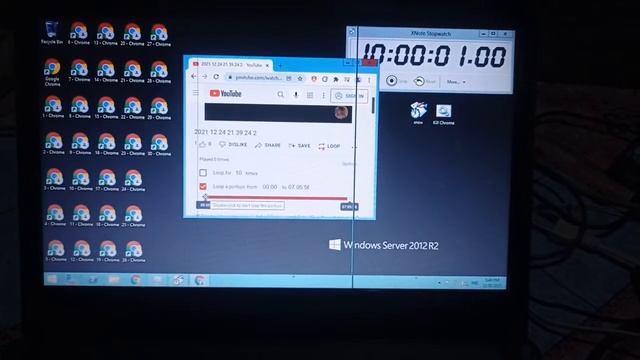
Task: Click Chrome's reload page button
Action: coord(216,77)
